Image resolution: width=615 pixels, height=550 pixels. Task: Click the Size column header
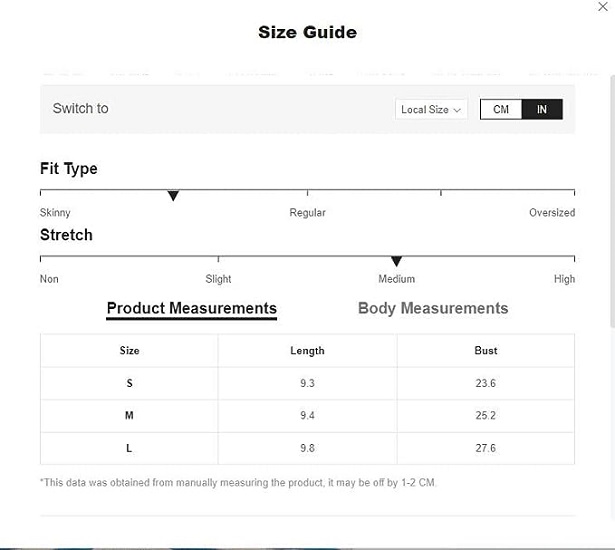coord(129,351)
